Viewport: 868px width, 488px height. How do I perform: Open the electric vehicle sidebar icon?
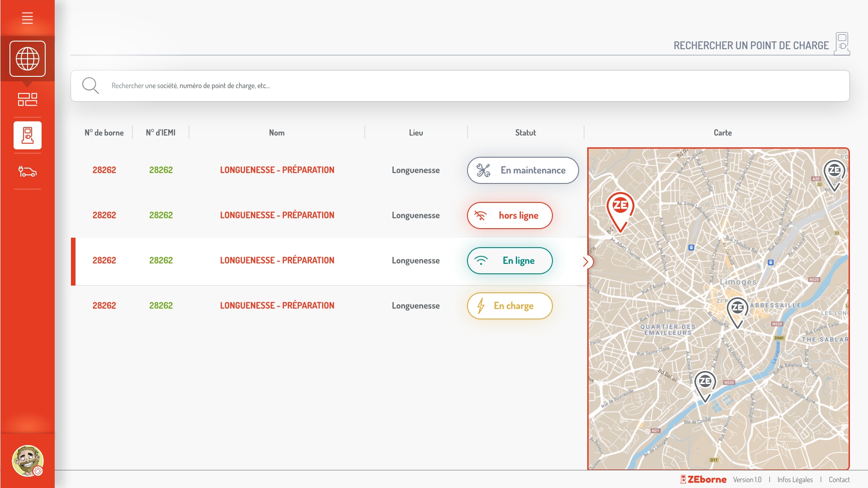point(28,172)
